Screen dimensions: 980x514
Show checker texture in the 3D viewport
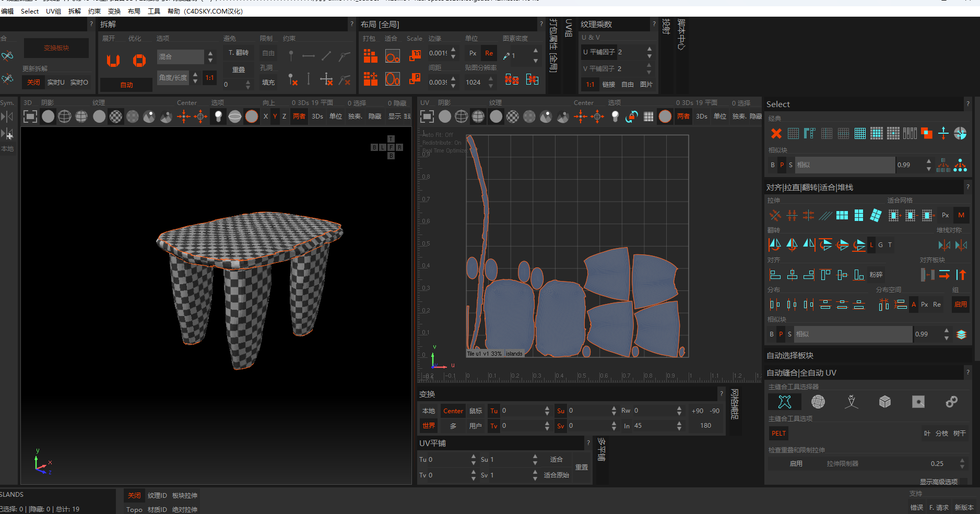116,116
